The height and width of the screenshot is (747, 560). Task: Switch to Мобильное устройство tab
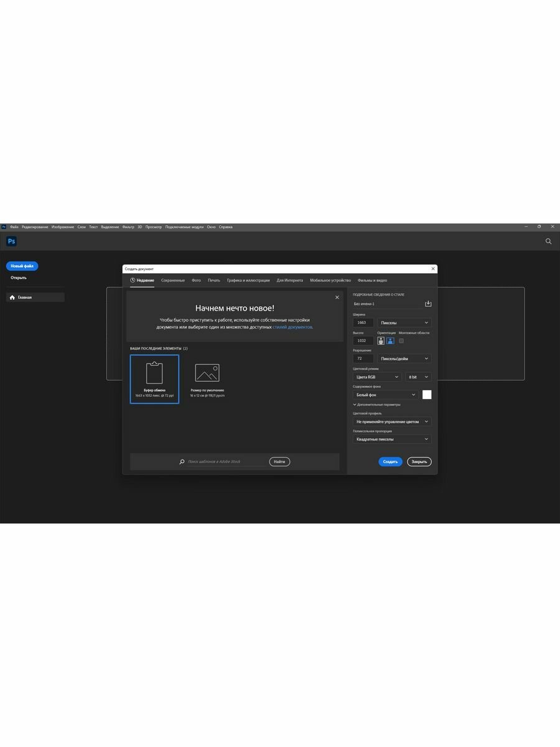[330, 281]
